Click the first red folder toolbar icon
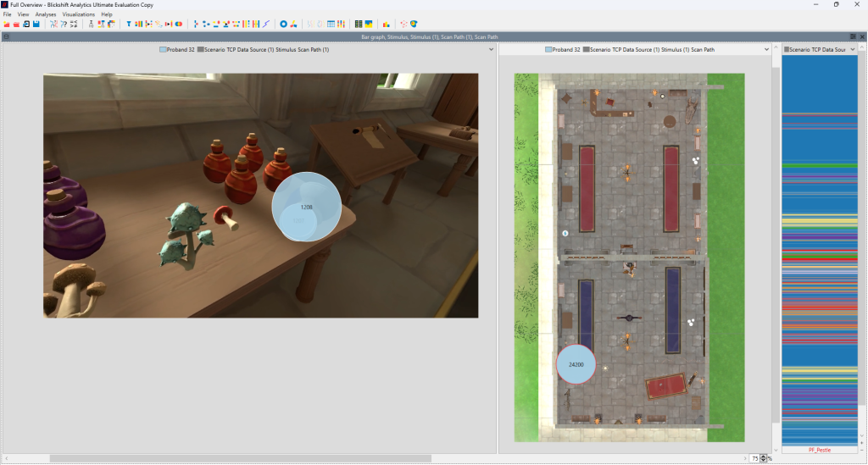868x465 pixels. click(7, 24)
